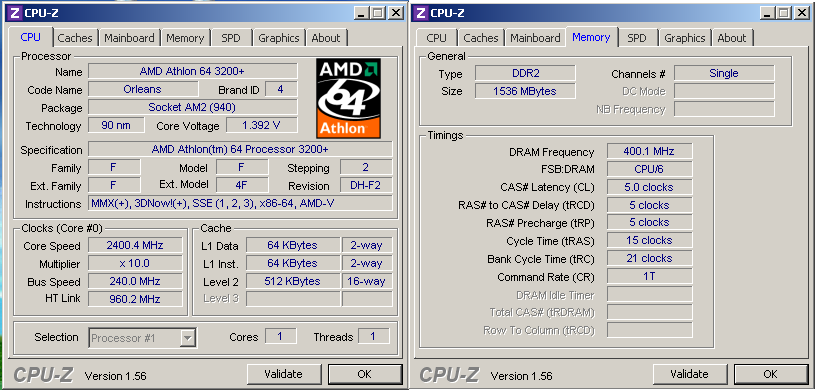Click the active Memory tab in right window
The image size is (815, 390).
(x=591, y=37)
